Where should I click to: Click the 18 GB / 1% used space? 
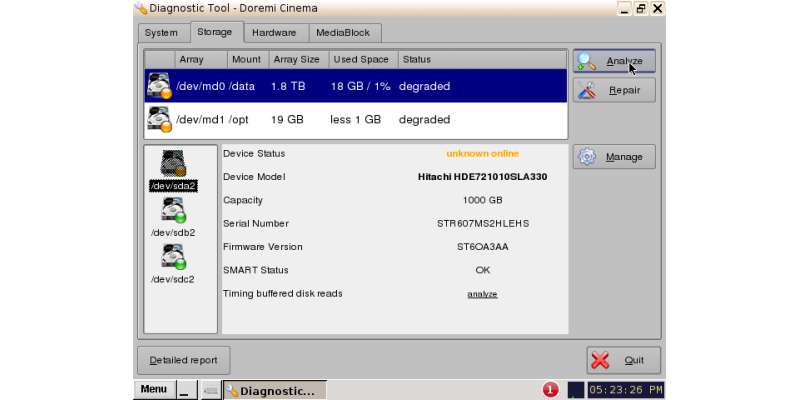[x=361, y=86]
